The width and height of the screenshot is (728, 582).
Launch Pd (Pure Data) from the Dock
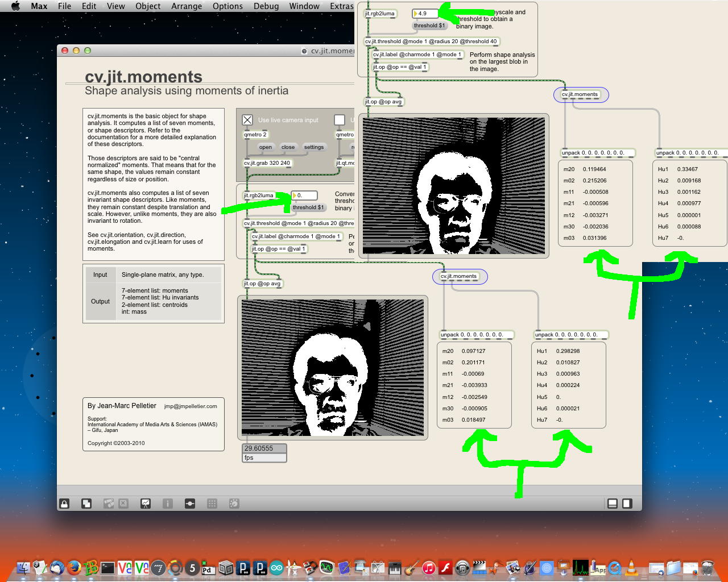click(209, 567)
